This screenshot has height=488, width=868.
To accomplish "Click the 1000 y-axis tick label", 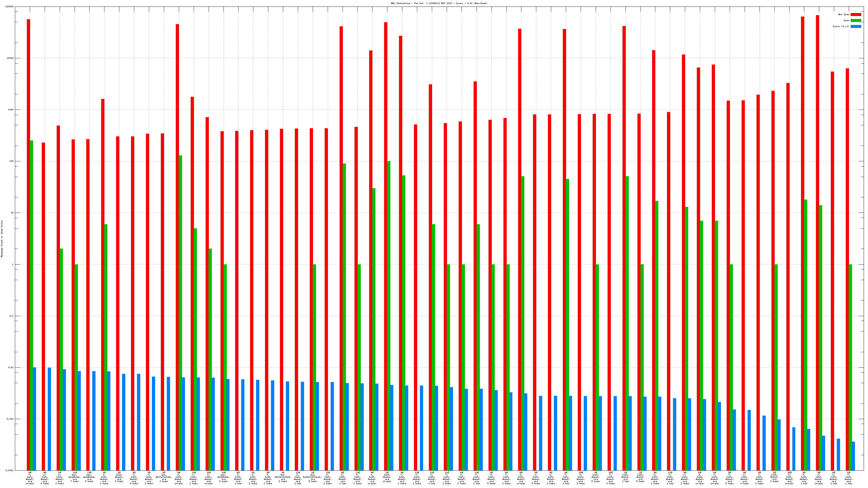I will [11, 110].
